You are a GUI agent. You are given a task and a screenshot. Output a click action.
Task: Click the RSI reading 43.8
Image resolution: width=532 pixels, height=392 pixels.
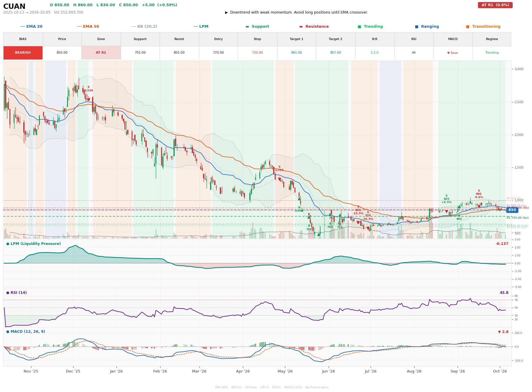[504, 293]
